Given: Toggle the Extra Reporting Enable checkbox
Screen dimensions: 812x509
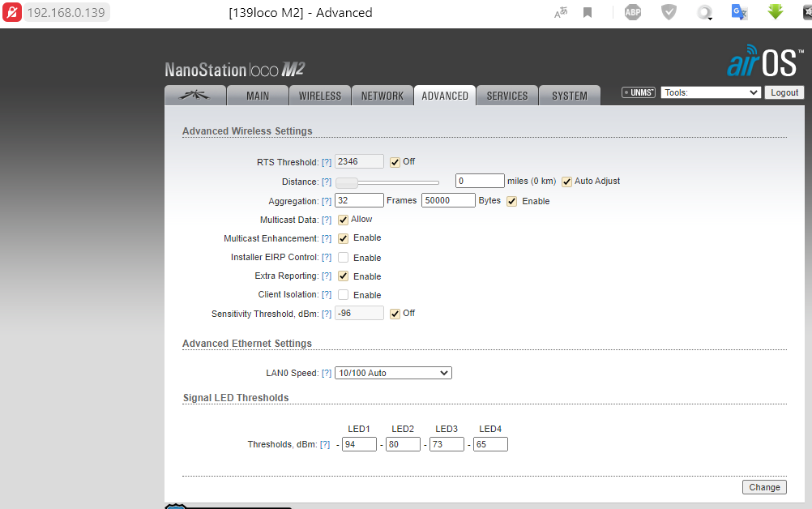Looking at the screenshot, I should pos(344,276).
